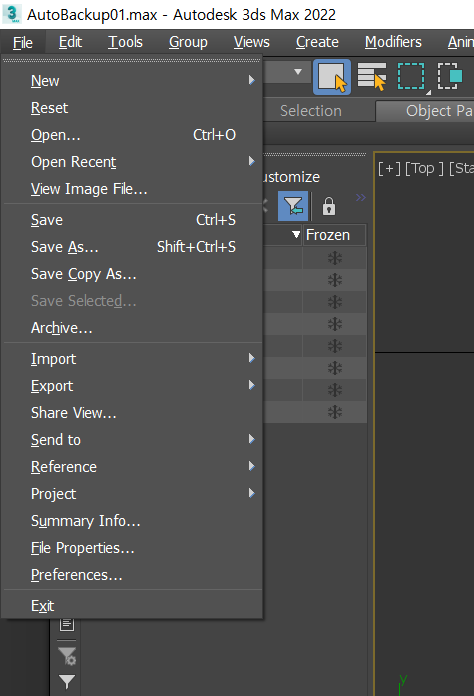Choose Archive... from the menu

point(132,328)
